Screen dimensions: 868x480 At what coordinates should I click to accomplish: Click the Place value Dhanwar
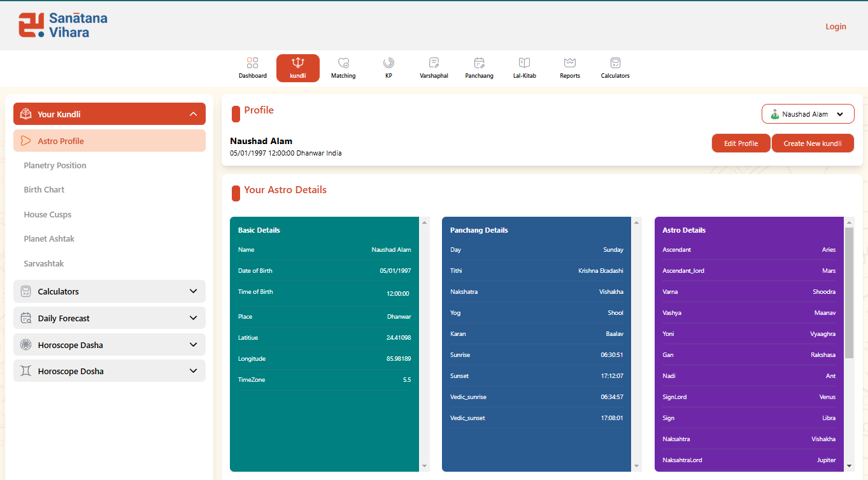(399, 317)
